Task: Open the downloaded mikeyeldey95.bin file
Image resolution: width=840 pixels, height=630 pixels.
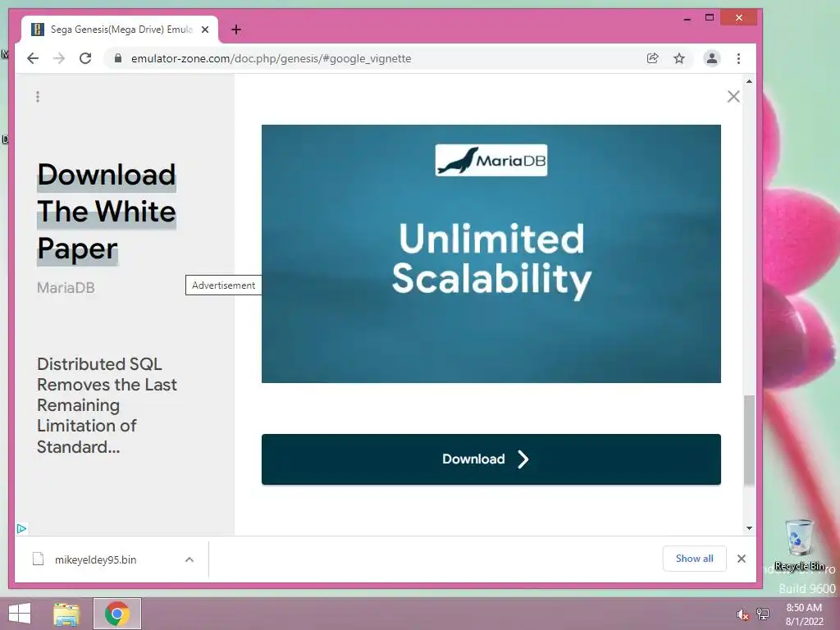Action: tap(95, 559)
